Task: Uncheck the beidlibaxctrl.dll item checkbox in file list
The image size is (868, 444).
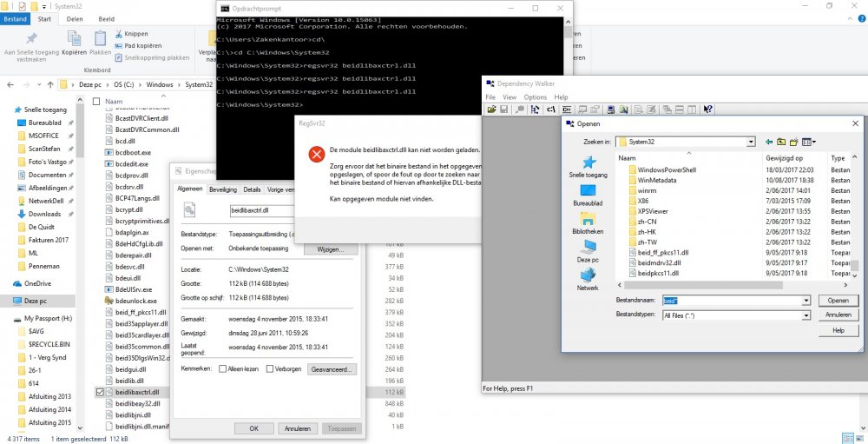Action: (100, 393)
